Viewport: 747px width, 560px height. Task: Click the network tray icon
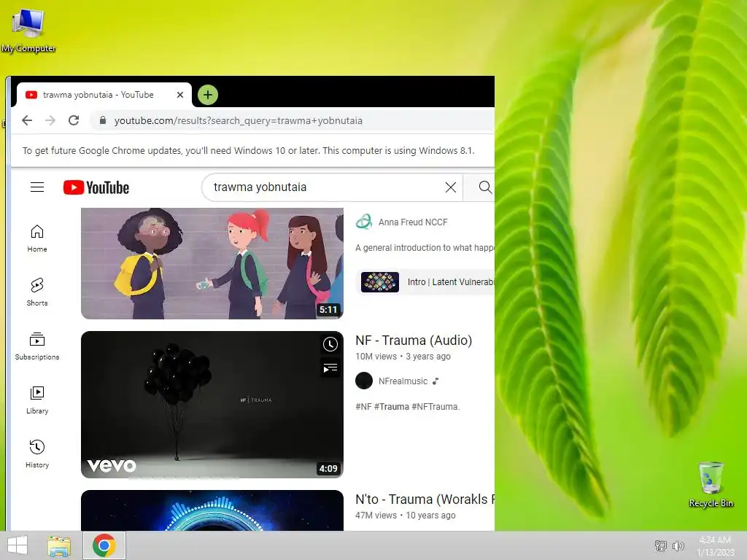(x=661, y=545)
